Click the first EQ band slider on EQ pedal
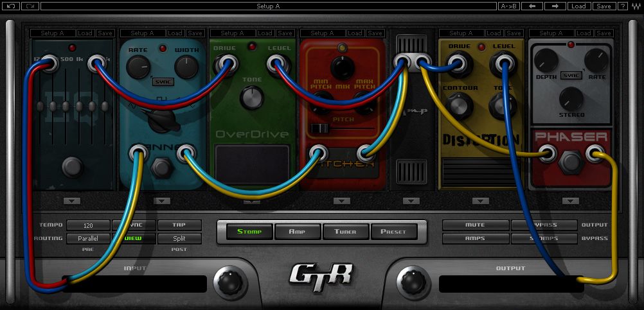 coord(39,106)
